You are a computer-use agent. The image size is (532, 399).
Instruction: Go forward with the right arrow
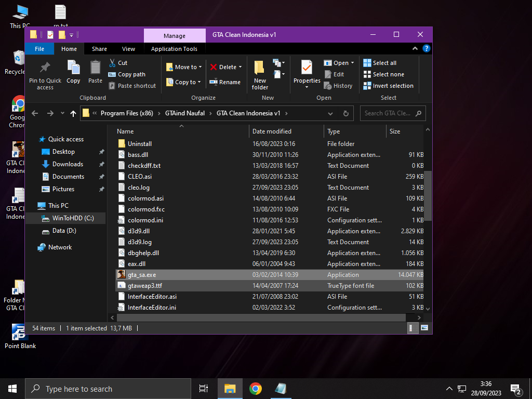[x=50, y=113]
